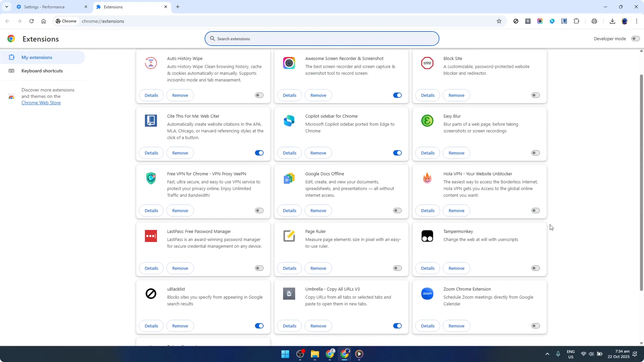Click the Cite This For Me toolbar icon
The height and width of the screenshot is (362, 644).
point(564,21)
